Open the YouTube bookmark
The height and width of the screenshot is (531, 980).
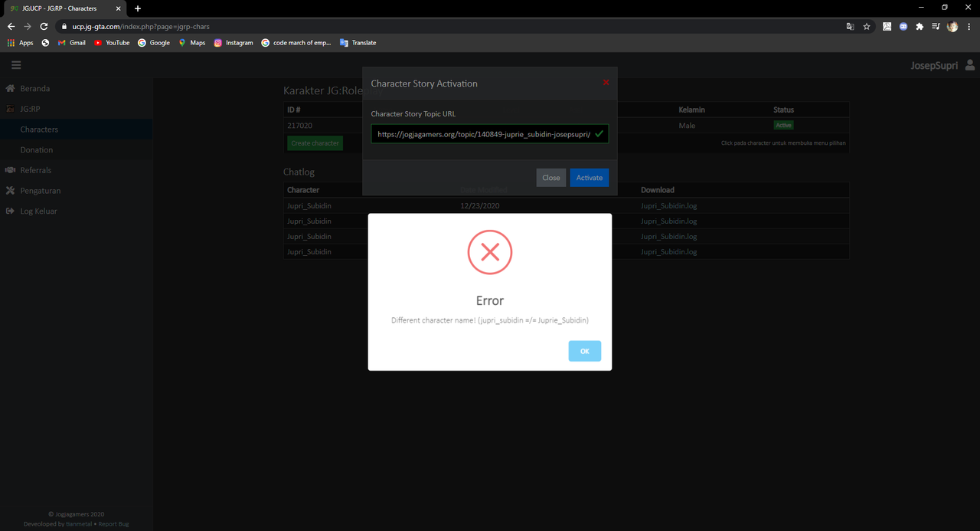112,43
